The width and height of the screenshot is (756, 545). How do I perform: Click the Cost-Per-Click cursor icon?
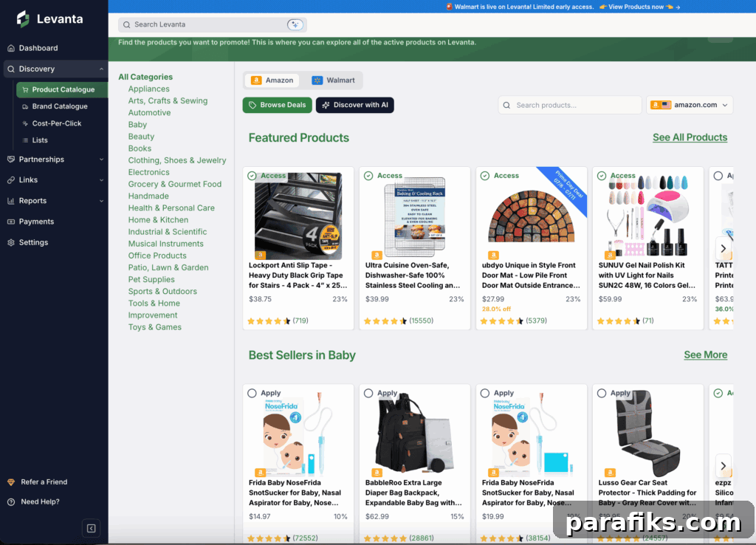point(26,123)
